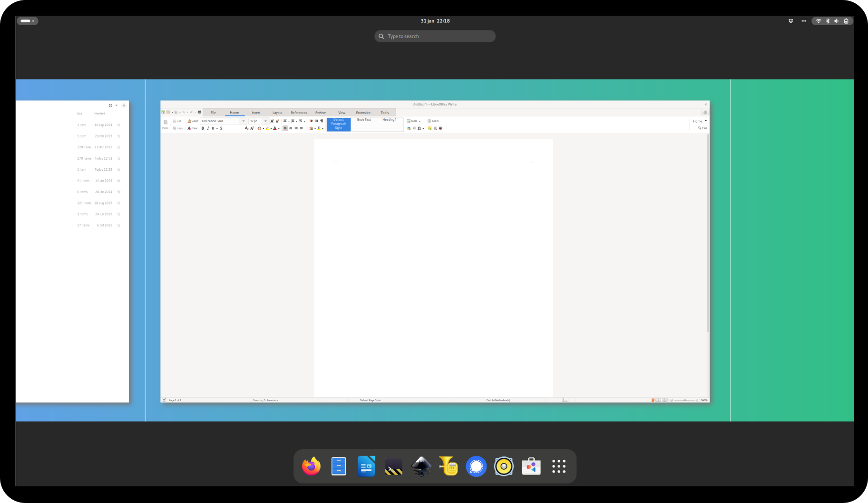Open font size dropdown 12 pt

coord(265,121)
